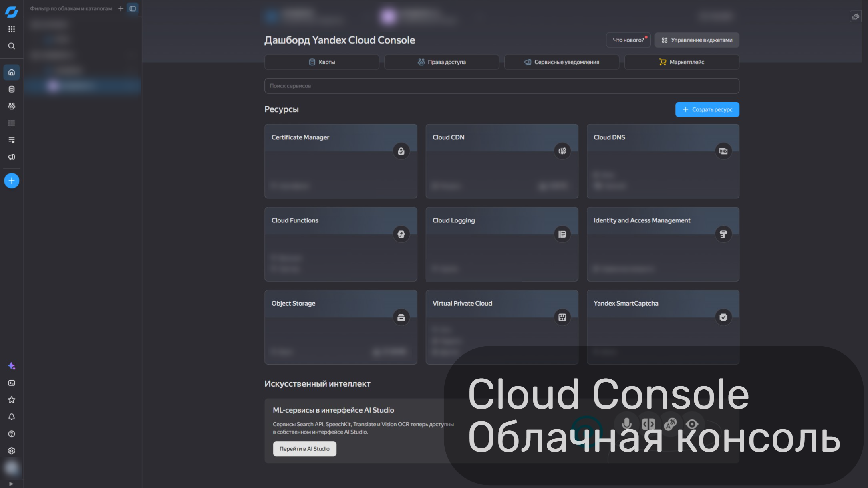Open the Object Storage card title

point(294,303)
